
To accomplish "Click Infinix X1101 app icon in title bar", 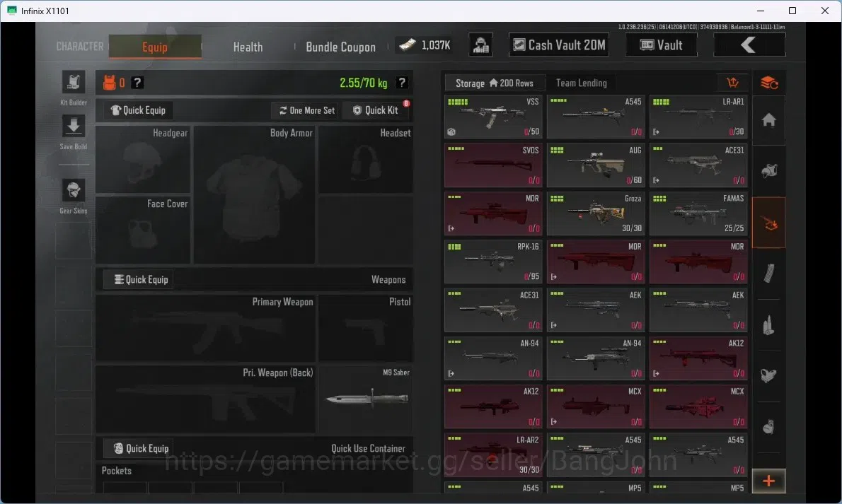I will (11, 11).
